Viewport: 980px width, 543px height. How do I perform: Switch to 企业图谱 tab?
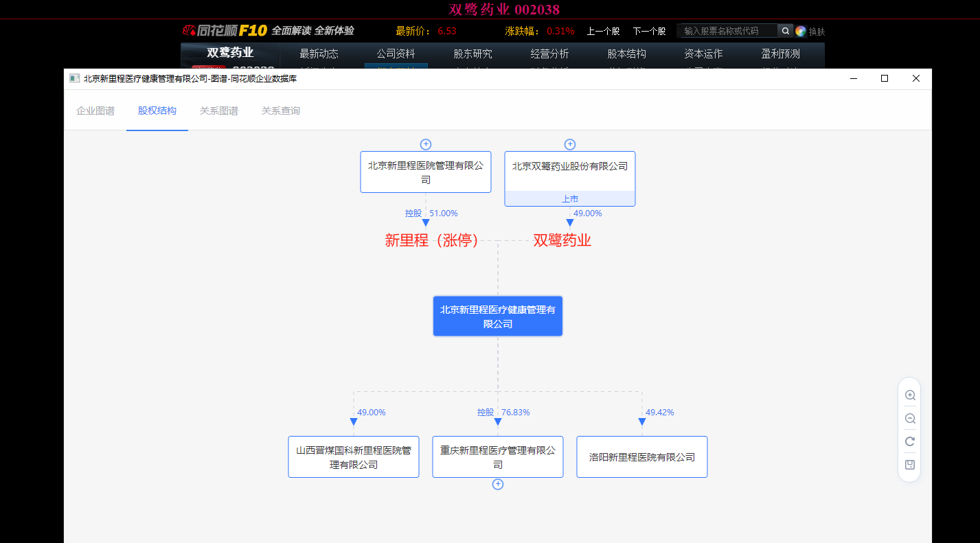point(95,111)
